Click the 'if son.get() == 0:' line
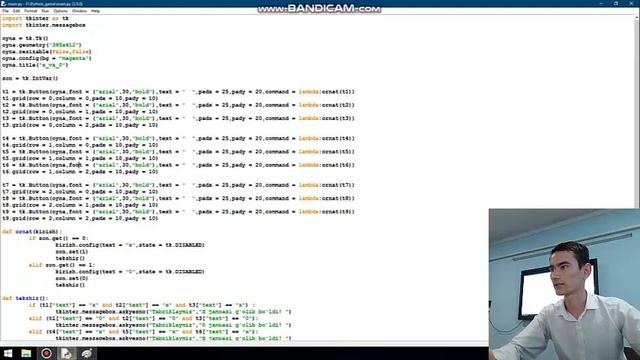 58,238
